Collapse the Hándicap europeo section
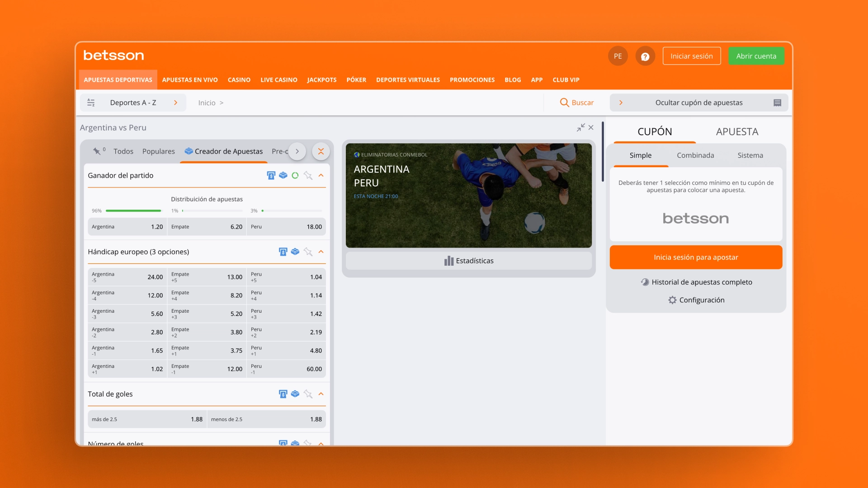 [321, 252]
